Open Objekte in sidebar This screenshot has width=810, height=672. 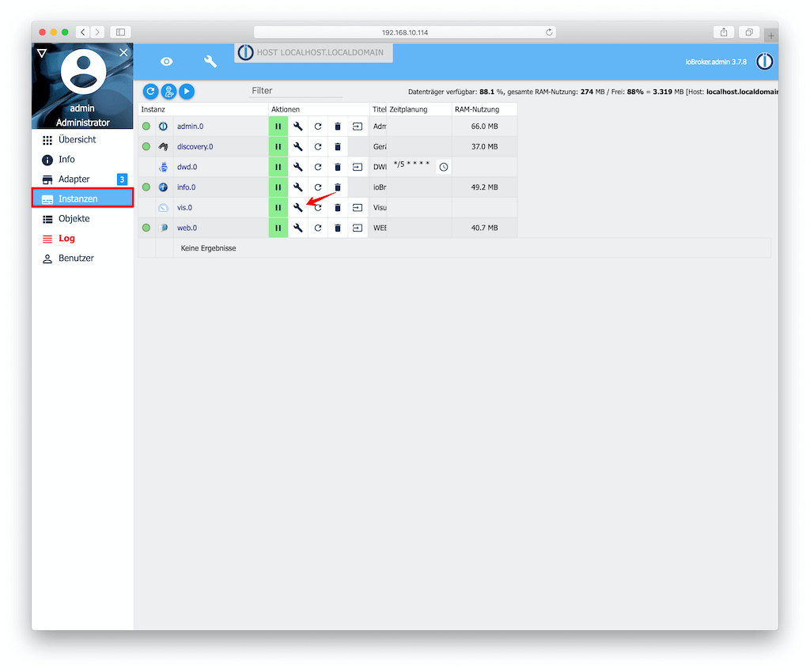click(x=82, y=219)
